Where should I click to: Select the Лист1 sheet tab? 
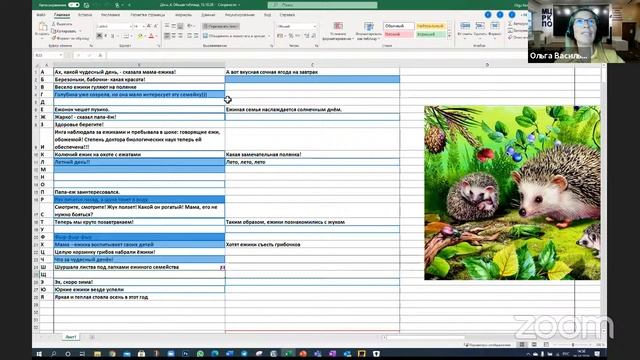(71, 337)
